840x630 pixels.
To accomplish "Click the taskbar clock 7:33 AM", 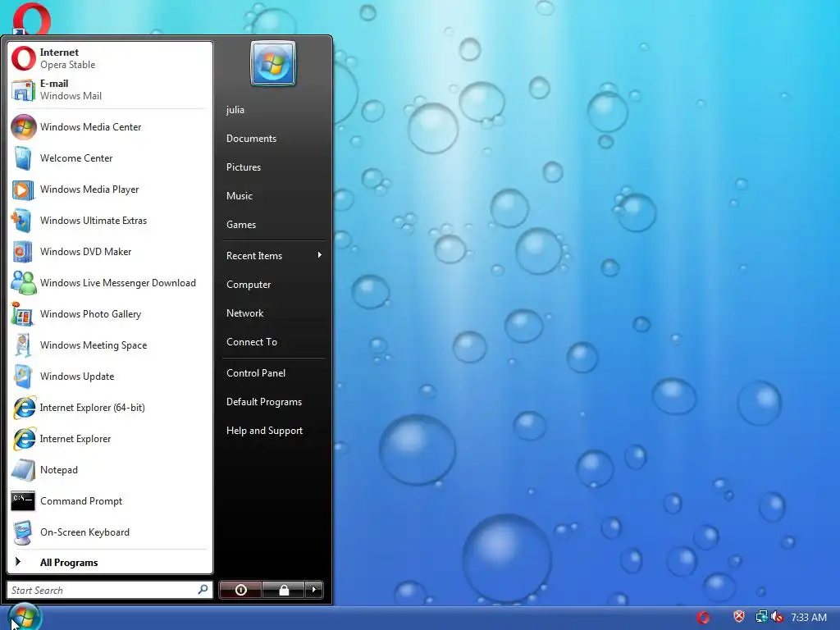I will tap(808, 617).
